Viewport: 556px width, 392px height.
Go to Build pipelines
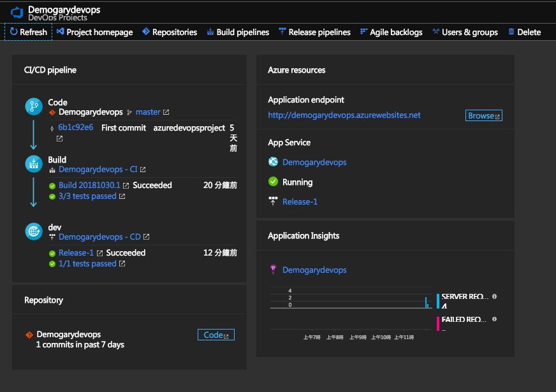pos(238,32)
